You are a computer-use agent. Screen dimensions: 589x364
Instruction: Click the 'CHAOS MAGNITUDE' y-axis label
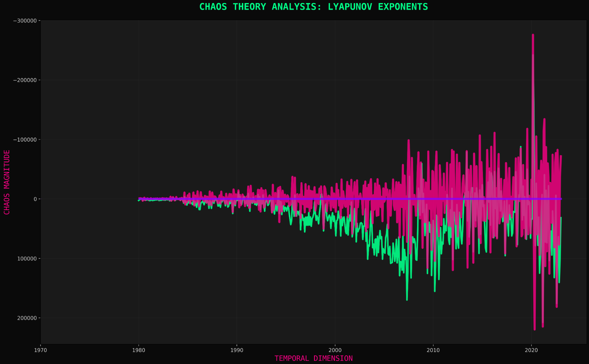click(x=7, y=182)
